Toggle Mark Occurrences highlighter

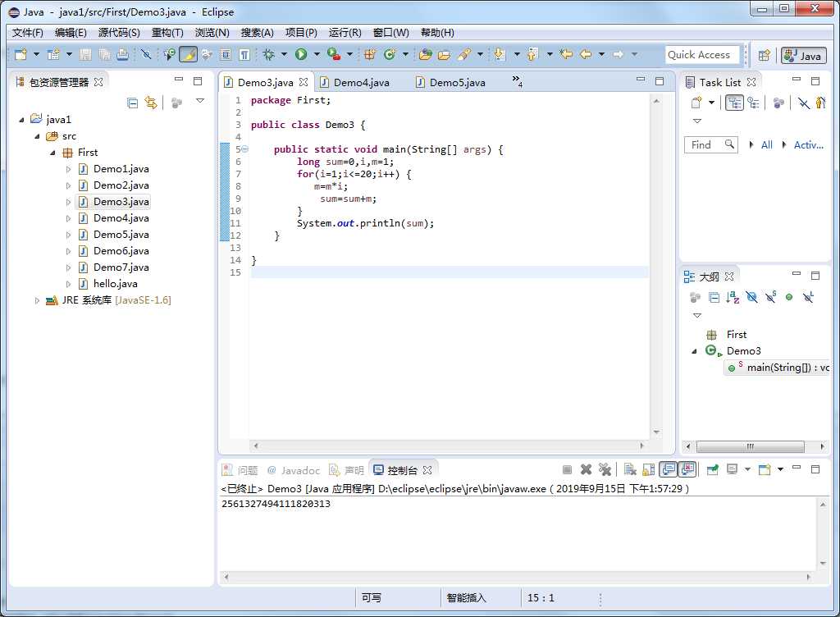point(188,54)
